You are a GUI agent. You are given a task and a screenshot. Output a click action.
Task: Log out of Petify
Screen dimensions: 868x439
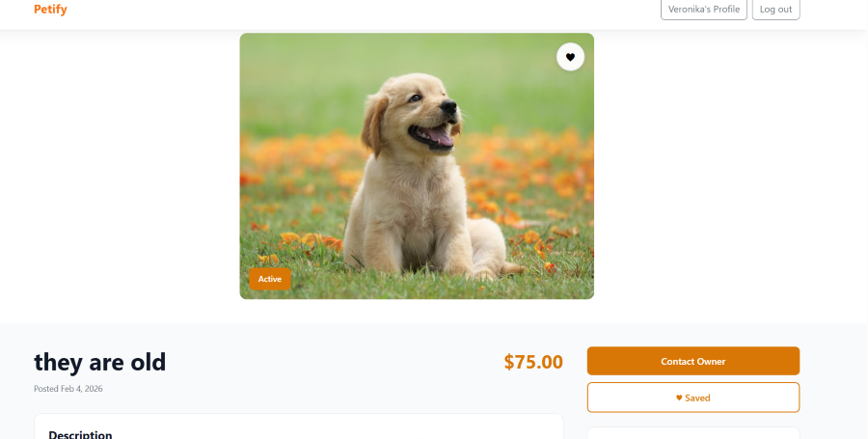point(775,10)
